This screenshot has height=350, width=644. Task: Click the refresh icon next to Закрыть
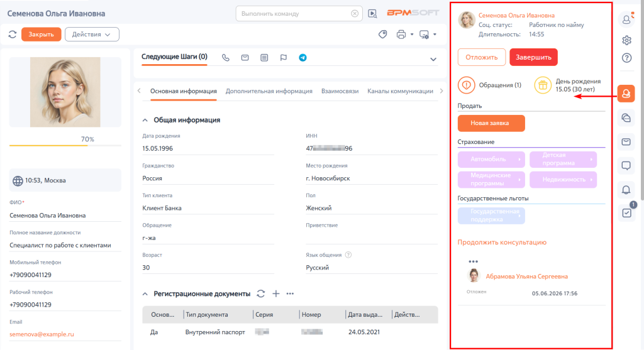click(x=13, y=35)
